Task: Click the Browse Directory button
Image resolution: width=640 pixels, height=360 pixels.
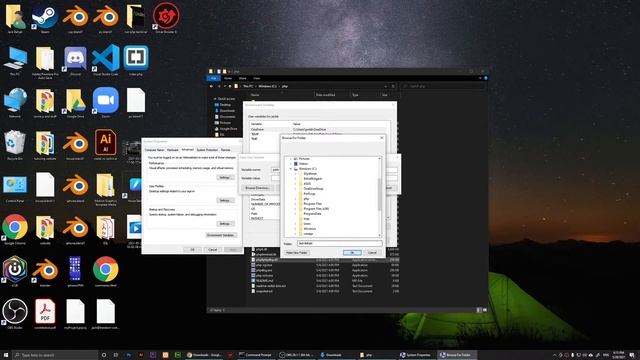Action: [258, 188]
